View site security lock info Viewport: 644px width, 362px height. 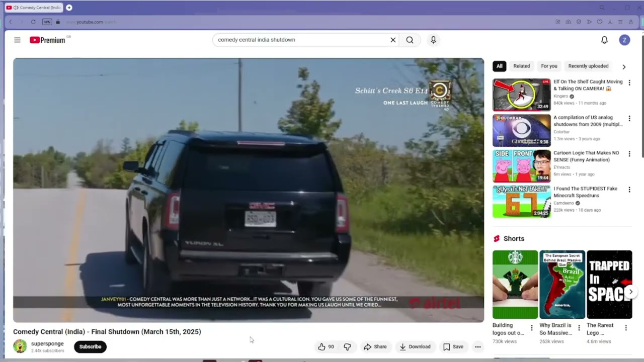click(58, 22)
